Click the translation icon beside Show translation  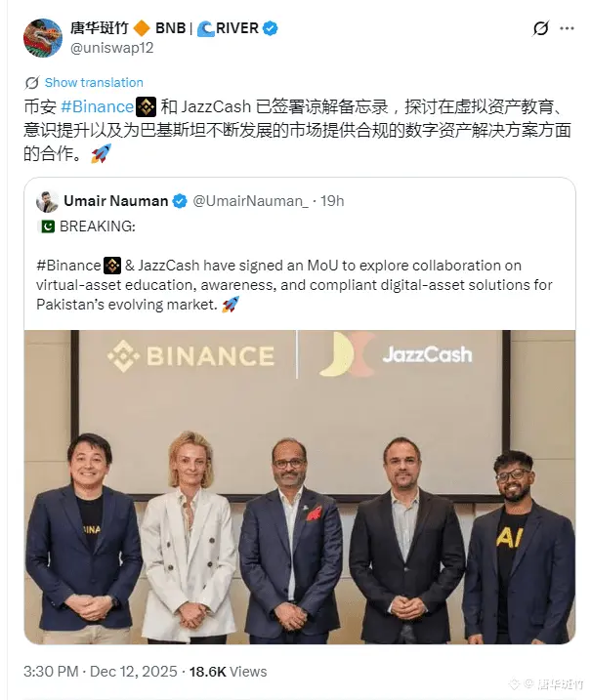click(x=31, y=83)
